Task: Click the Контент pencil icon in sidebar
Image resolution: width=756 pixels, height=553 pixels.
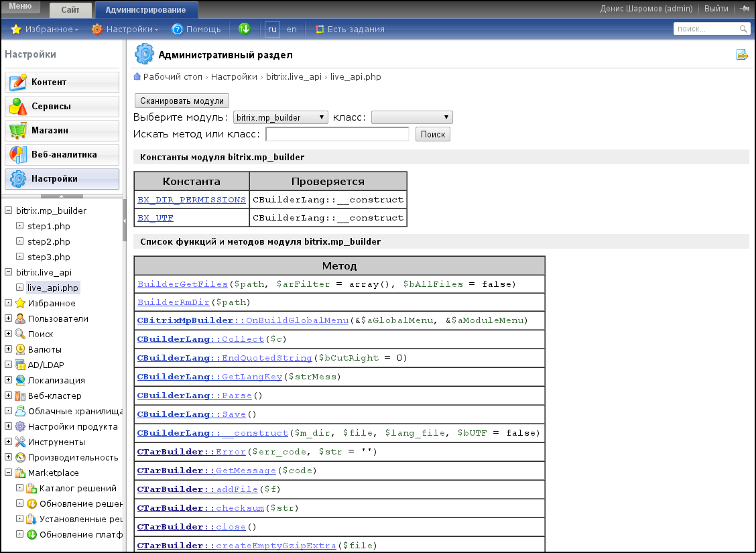Action: 18,82
